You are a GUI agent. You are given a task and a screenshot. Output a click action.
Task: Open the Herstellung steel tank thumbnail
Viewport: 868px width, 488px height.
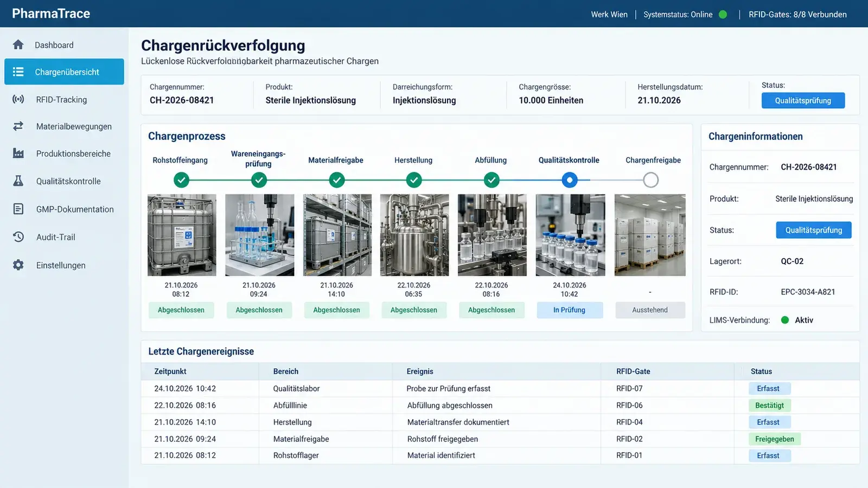[414, 235]
